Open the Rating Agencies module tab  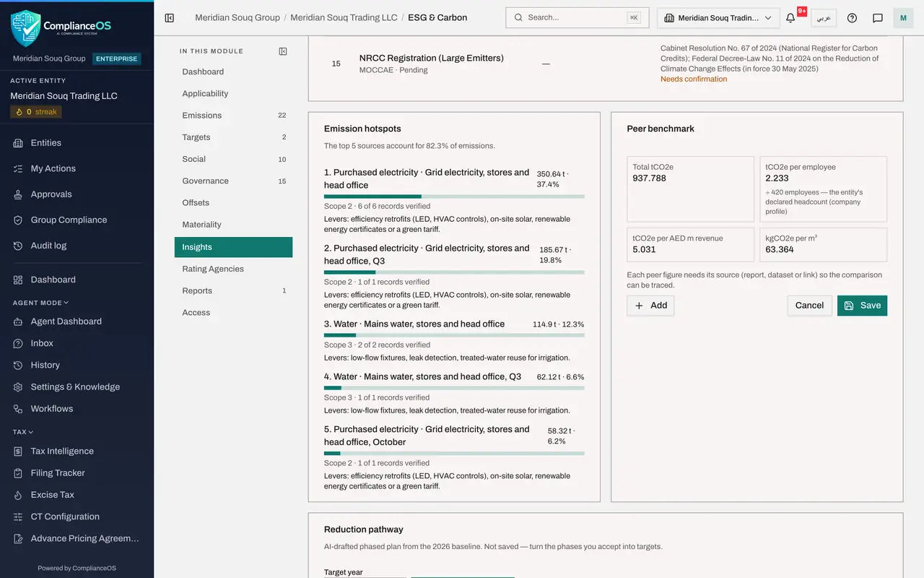point(233,269)
